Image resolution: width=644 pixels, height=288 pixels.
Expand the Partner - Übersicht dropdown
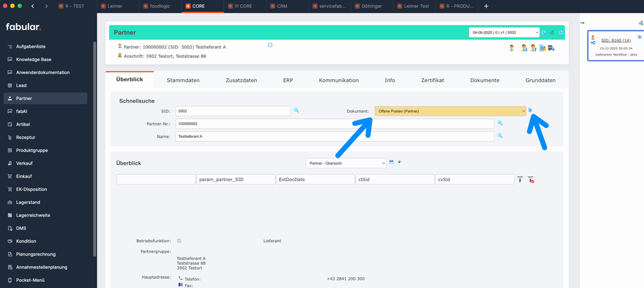346,164
